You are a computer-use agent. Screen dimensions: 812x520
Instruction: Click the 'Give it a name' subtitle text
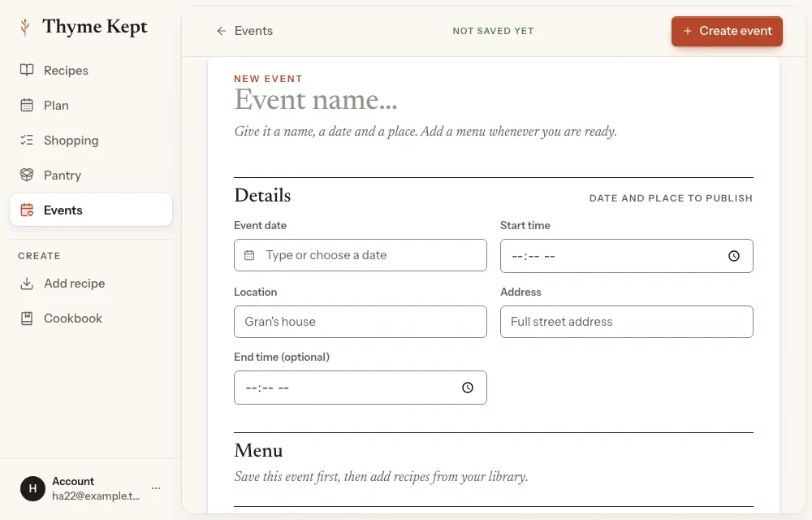click(425, 132)
